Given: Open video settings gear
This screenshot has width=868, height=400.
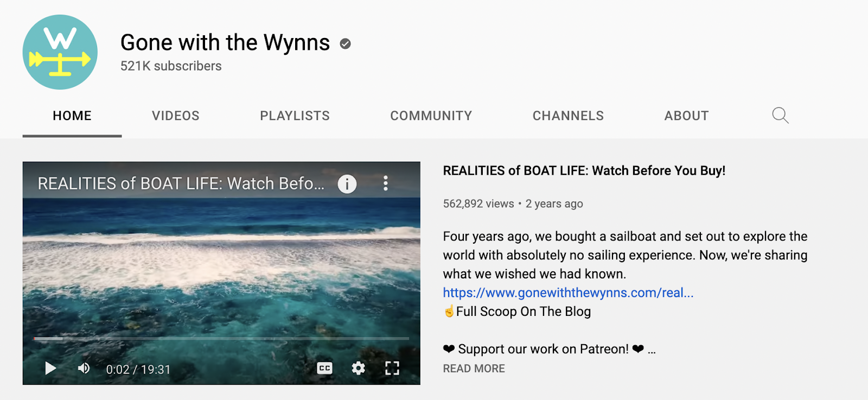Looking at the screenshot, I should click(358, 368).
